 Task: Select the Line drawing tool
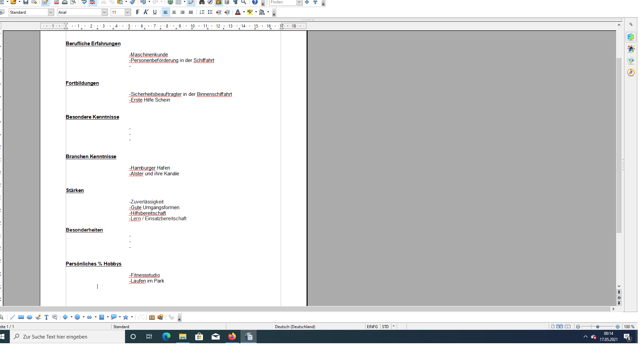tap(13, 317)
